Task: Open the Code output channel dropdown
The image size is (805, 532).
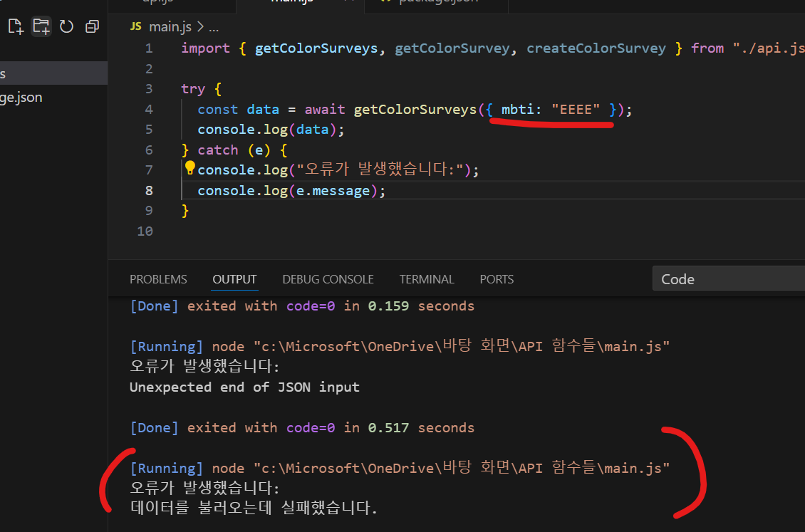Action: pos(729,278)
